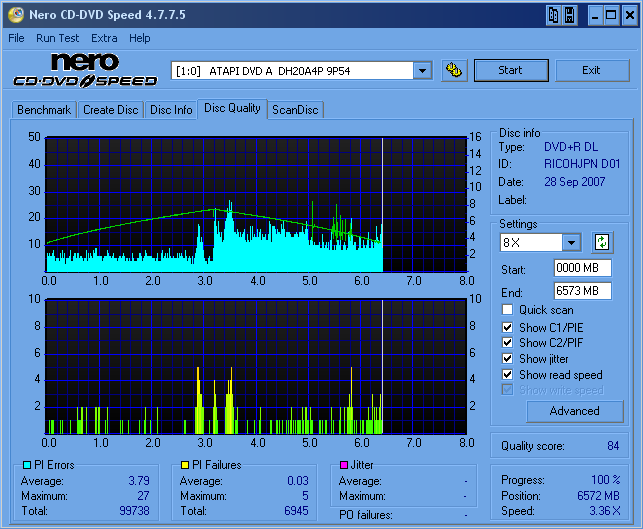Click the Progress value 100 %
The width and height of the screenshot is (643, 529).
(x=606, y=480)
